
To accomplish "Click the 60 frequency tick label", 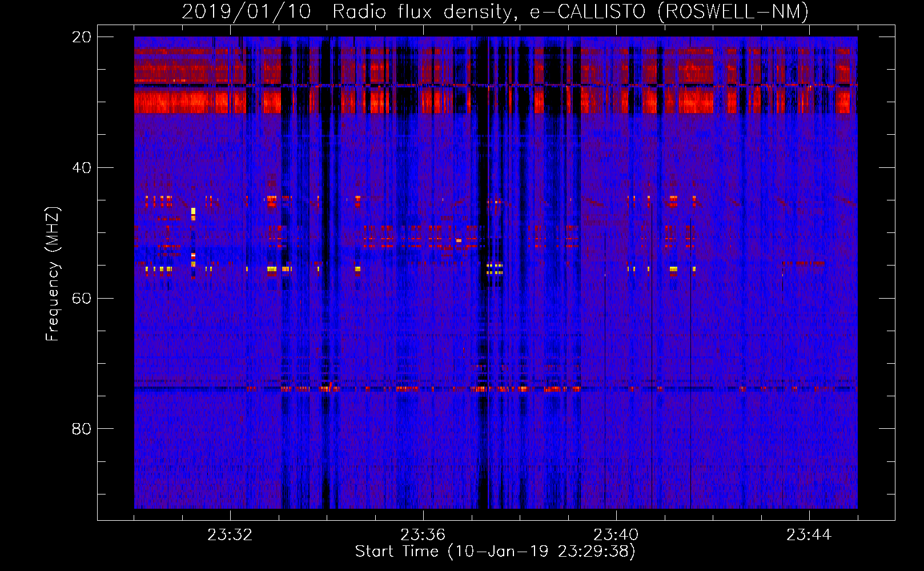I will coord(82,298).
